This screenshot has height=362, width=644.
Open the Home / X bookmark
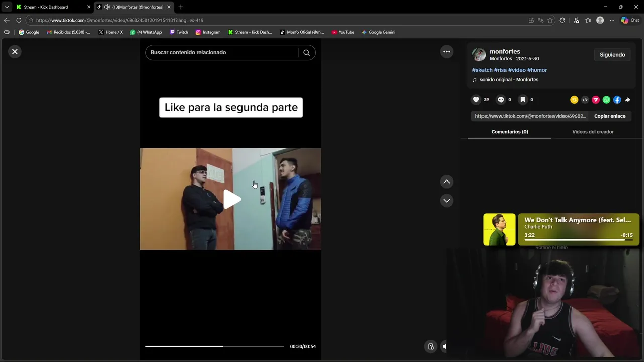click(x=110, y=32)
